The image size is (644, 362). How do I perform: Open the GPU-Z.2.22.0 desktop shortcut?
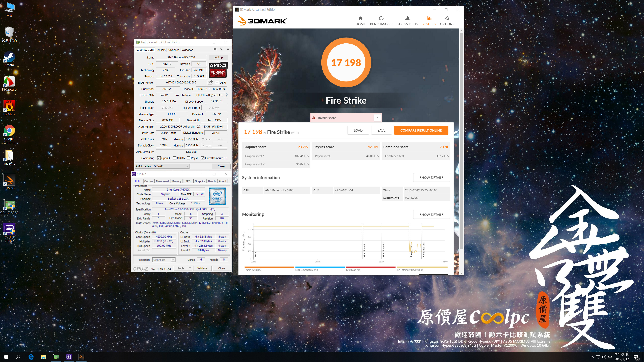(9, 207)
